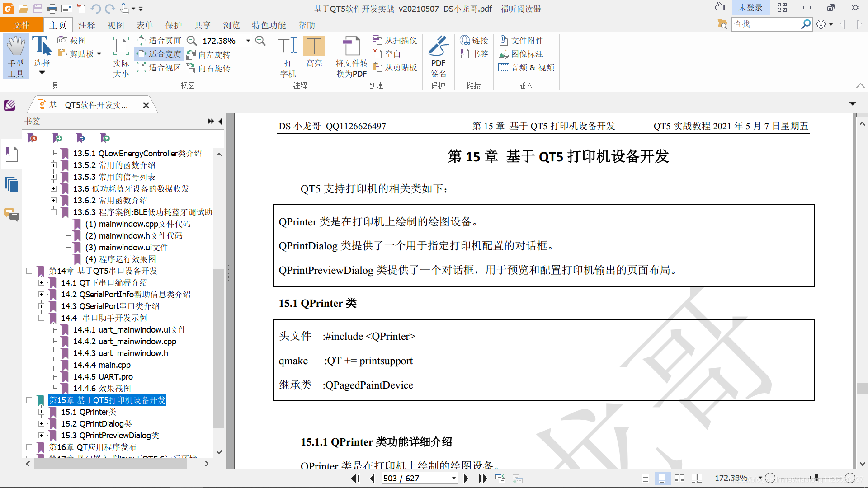Open the 文件 (File) menu
The width and height of the screenshot is (868, 488).
[x=21, y=25]
